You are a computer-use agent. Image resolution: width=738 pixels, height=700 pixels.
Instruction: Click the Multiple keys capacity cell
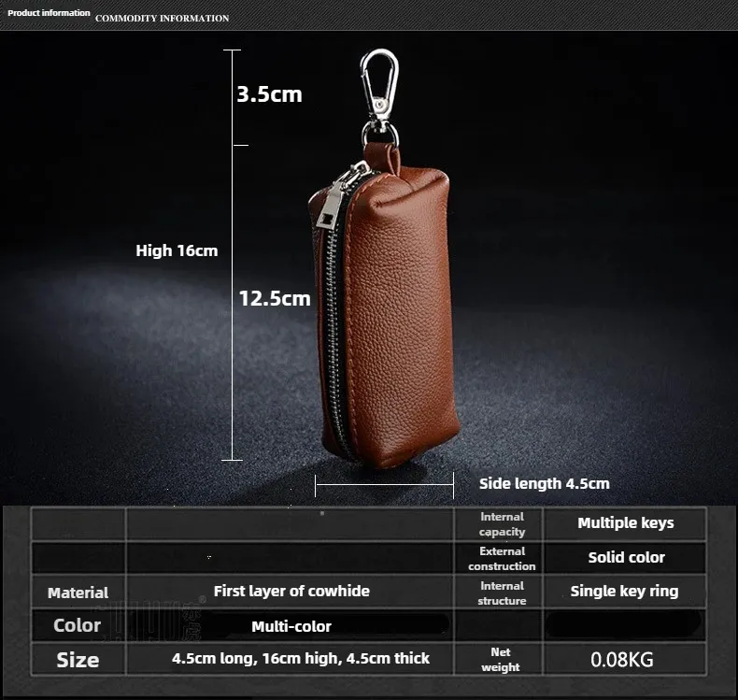pyautogui.click(x=625, y=523)
